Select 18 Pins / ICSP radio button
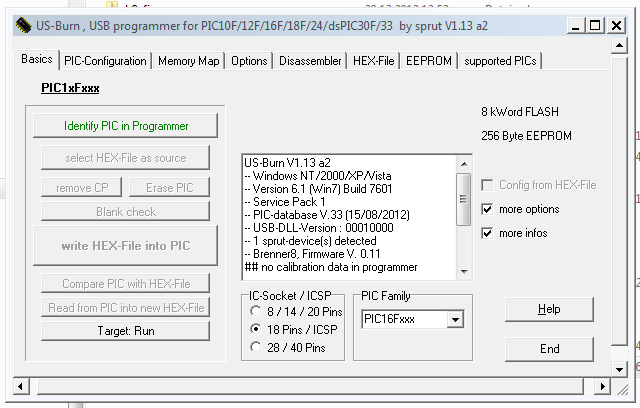The width and height of the screenshot is (640, 408). point(256,329)
